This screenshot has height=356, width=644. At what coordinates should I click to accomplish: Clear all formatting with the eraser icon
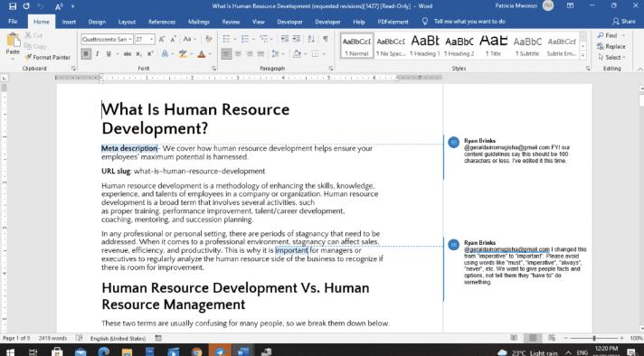click(209, 39)
